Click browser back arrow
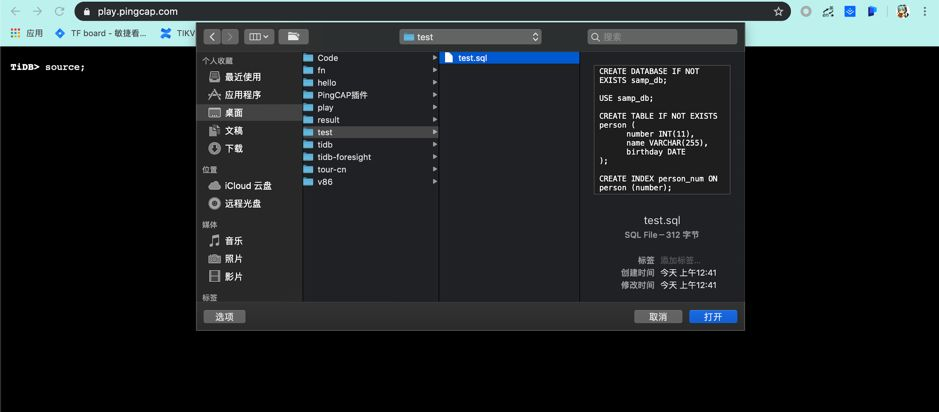 tap(16, 11)
